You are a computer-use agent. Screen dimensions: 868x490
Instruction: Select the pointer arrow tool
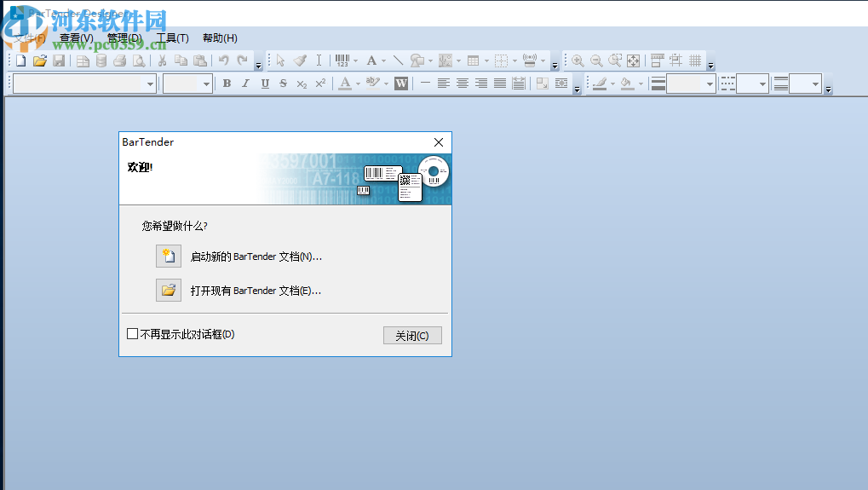click(x=280, y=61)
